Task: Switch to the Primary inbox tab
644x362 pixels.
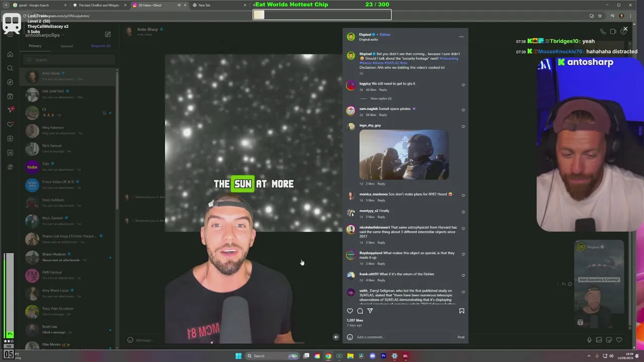Action: 35,46
